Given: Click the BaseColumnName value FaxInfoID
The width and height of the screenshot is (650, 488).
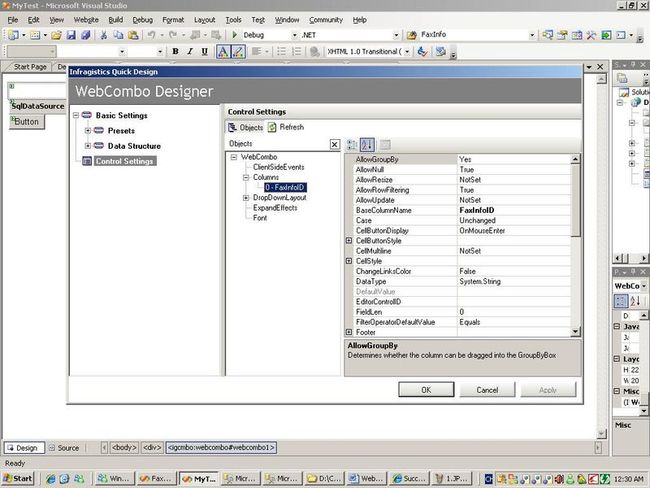Looking at the screenshot, I should (x=514, y=210).
